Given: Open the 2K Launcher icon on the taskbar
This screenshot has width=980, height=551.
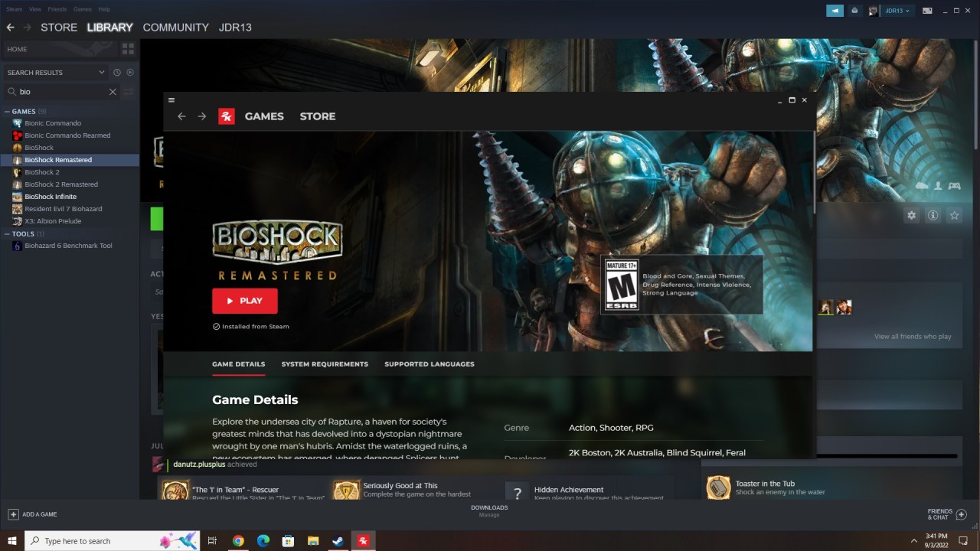Looking at the screenshot, I should (x=362, y=540).
